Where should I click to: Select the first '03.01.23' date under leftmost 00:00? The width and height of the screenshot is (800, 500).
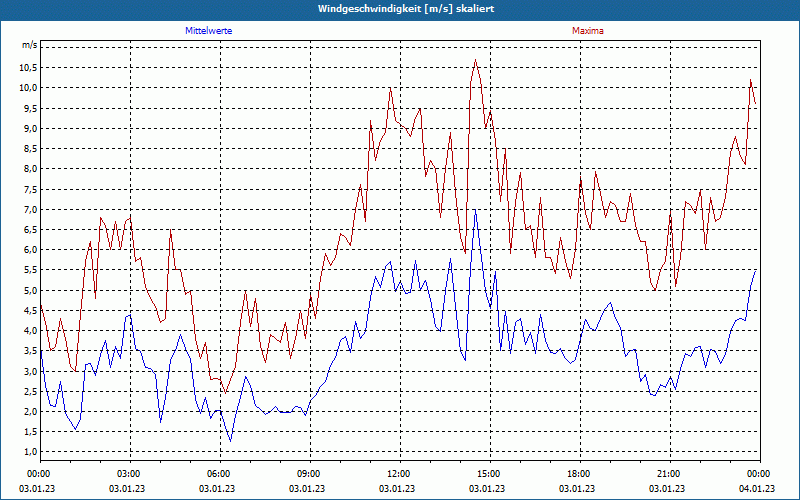[37, 489]
